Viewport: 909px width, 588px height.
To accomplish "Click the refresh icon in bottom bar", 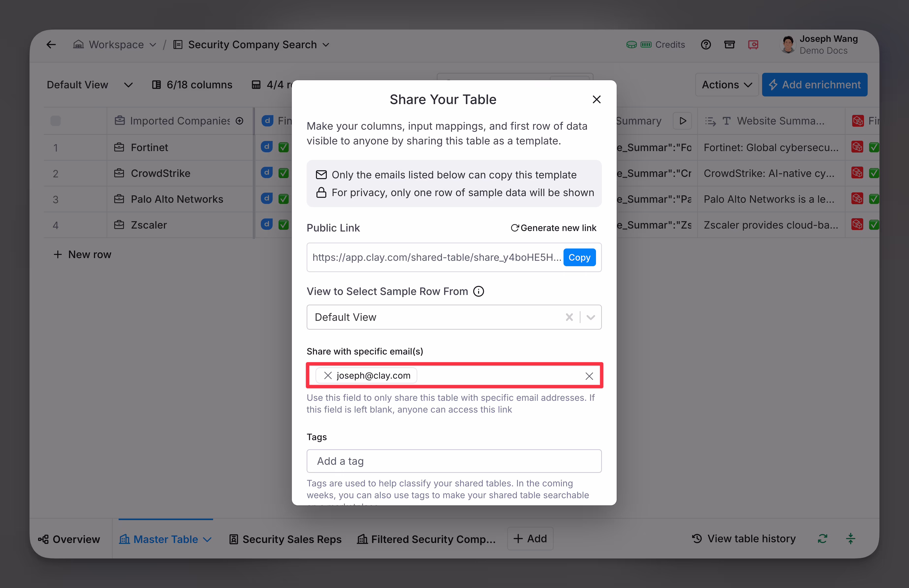I will [x=822, y=539].
